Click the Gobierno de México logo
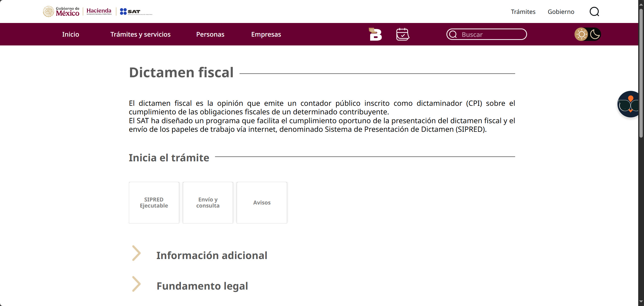 point(61,12)
